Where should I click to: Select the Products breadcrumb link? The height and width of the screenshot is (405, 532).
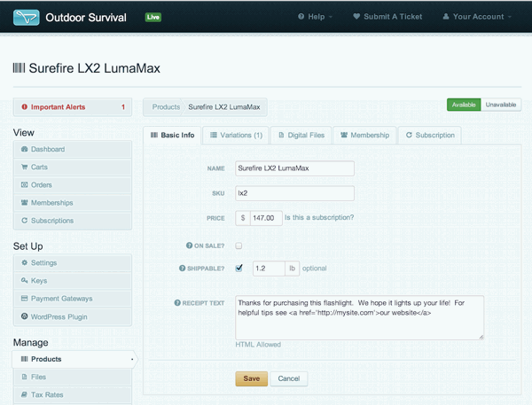166,107
